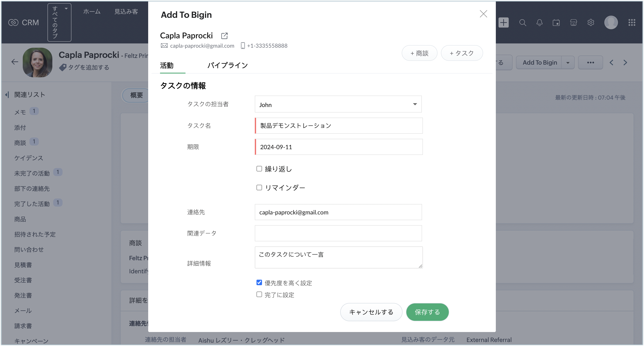Click the notifications bell icon
The width and height of the screenshot is (644, 346).
pyautogui.click(x=539, y=23)
